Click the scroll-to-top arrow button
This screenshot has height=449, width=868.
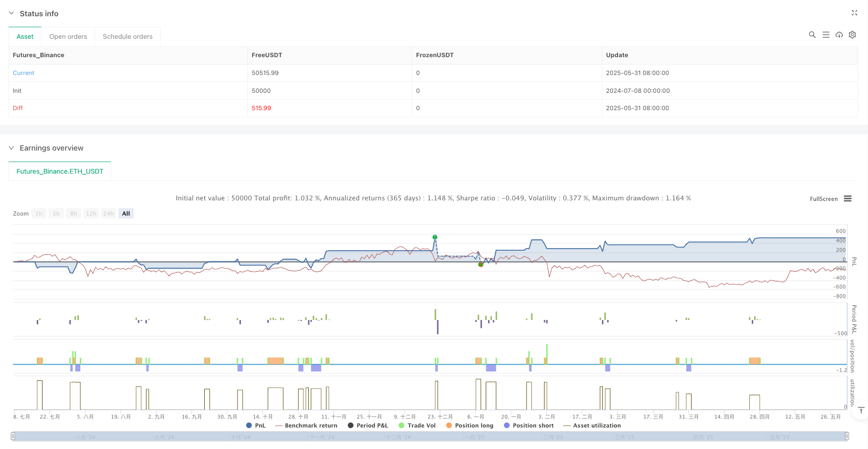(861, 411)
